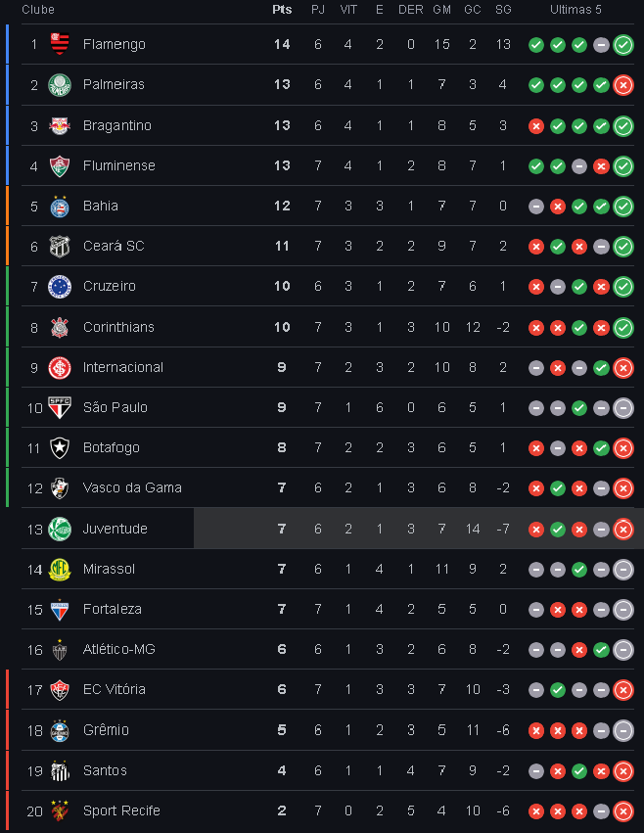
Task: Click the São Paulo club crest
Action: click(60, 407)
